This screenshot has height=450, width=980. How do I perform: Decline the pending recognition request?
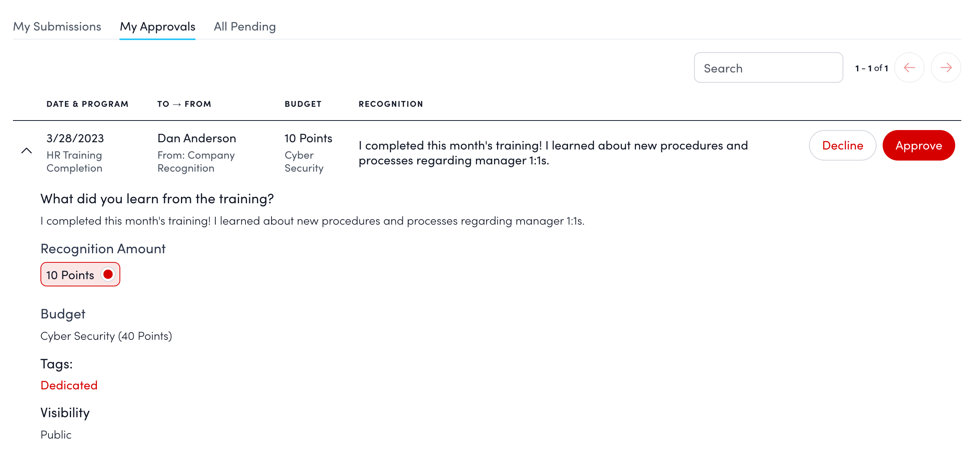click(x=842, y=145)
